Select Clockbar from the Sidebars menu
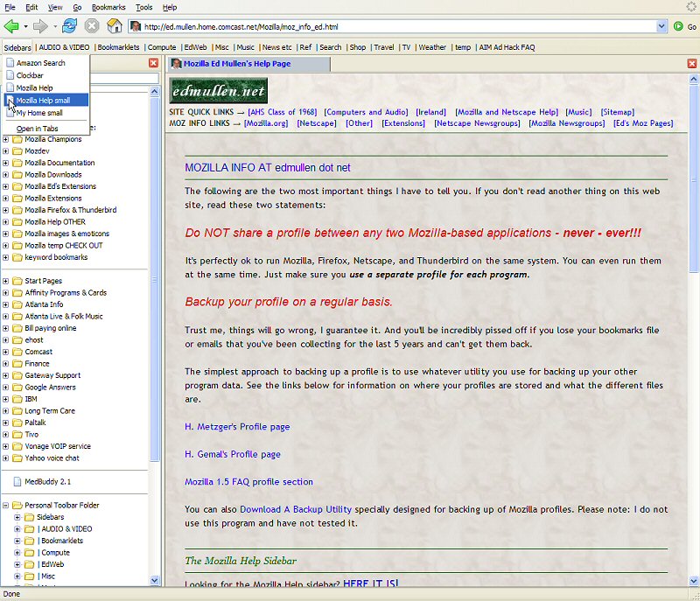 pyautogui.click(x=29, y=75)
